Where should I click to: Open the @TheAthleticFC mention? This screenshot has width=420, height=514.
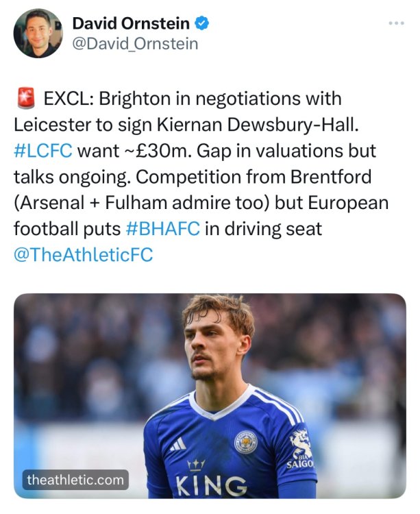[84, 254]
